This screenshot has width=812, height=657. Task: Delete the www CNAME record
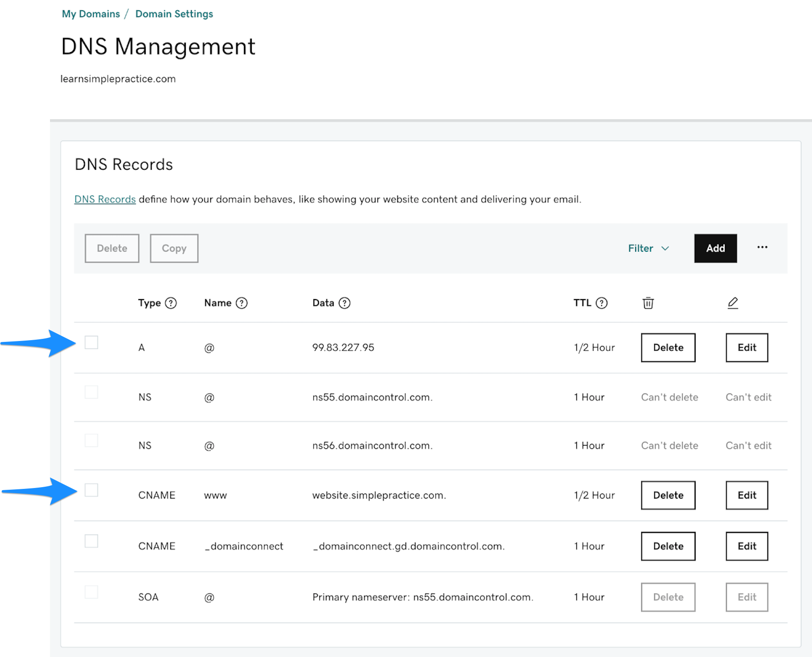[668, 495]
